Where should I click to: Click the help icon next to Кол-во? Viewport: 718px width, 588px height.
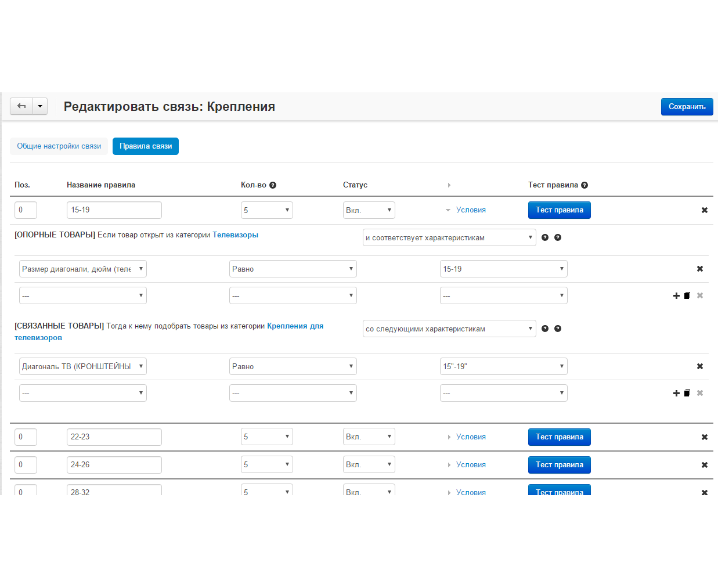coord(273,185)
